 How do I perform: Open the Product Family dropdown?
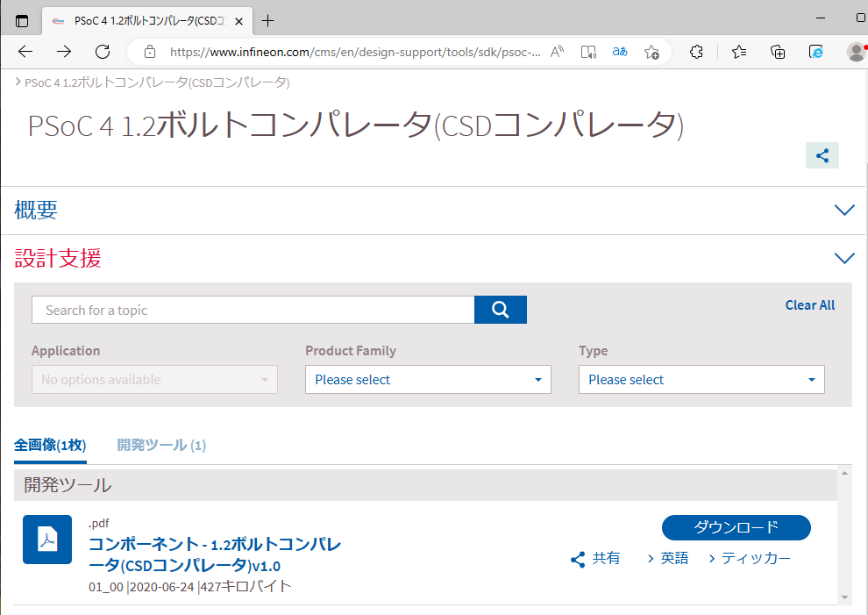(x=428, y=380)
